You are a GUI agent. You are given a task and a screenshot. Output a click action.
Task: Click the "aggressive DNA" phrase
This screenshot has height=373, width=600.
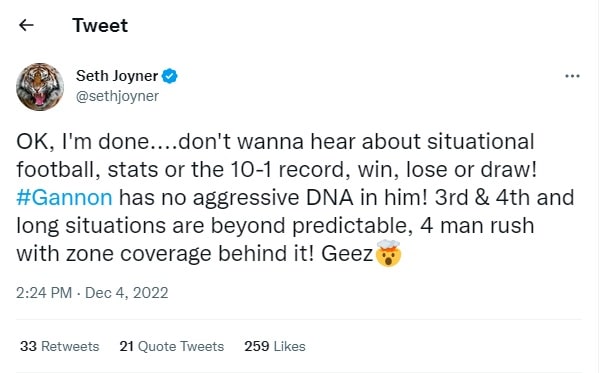pyautogui.click(x=273, y=198)
